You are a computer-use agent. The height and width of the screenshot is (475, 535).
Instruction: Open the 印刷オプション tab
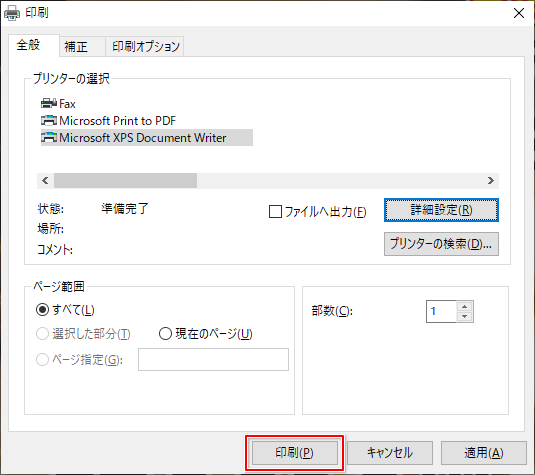pyautogui.click(x=145, y=47)
